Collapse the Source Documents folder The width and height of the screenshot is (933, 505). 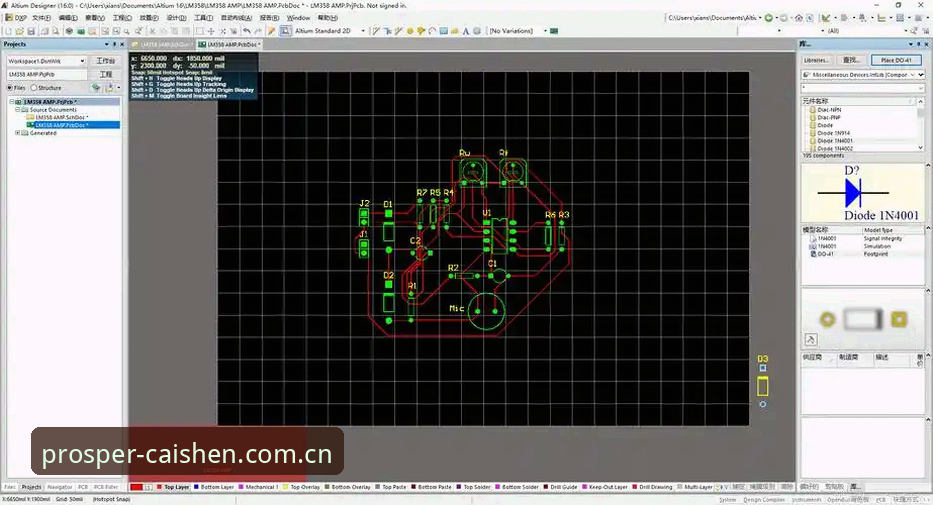pyautogui.click(x=18, y=109)
